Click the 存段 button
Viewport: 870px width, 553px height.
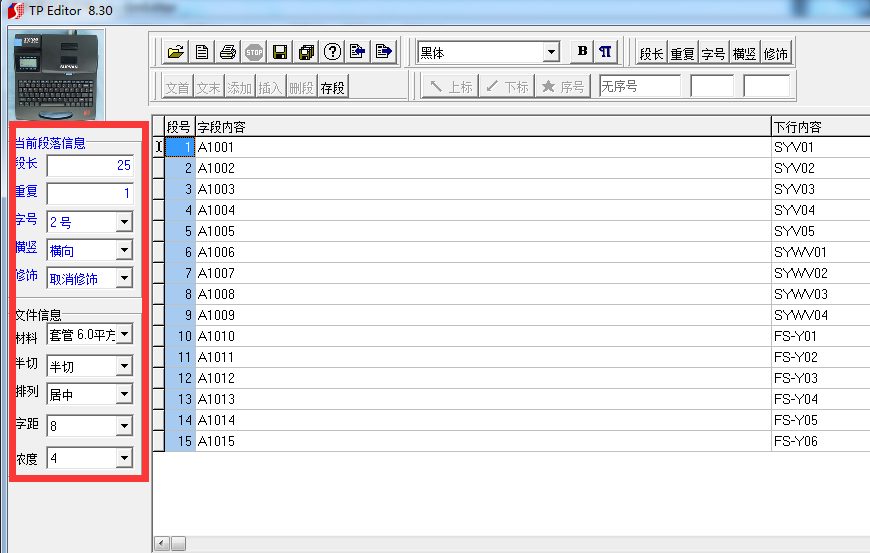tap(333, 87)
